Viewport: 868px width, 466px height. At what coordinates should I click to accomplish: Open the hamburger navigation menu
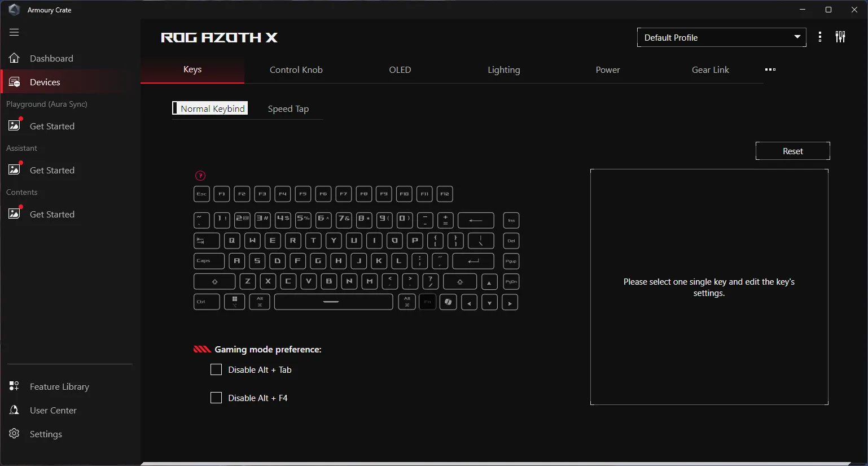click(x=14, y=32)
